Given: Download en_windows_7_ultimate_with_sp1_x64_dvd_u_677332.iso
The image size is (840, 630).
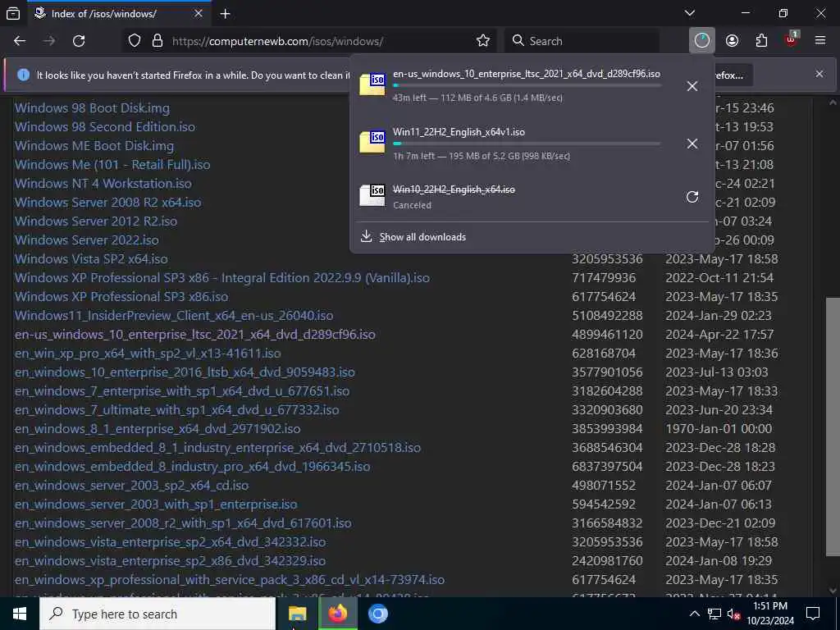Looking at the screenshot, I should (x=177, y=410).
